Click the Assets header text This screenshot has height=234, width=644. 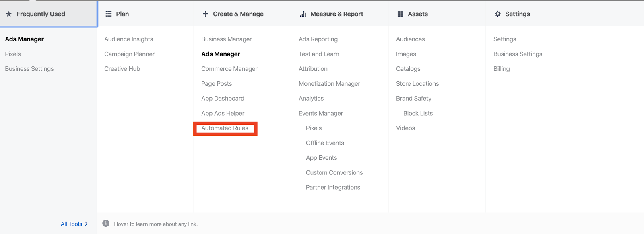point(418,14)
